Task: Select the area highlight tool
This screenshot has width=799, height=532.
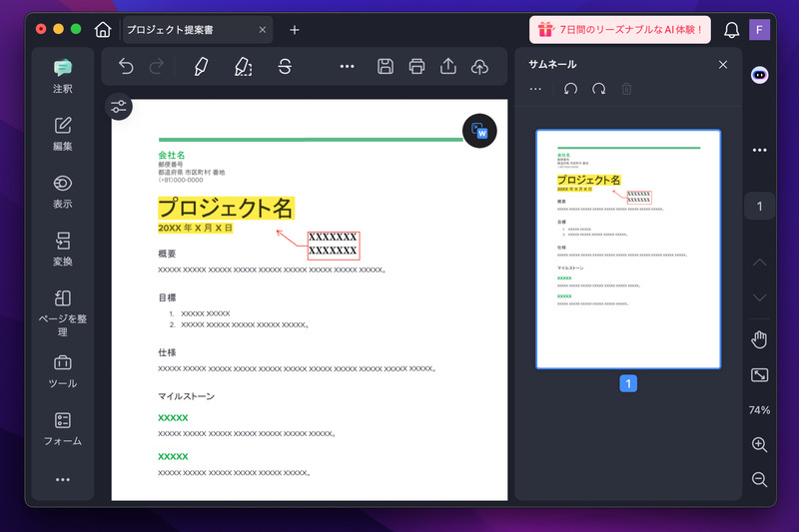Action: (243, 66)
